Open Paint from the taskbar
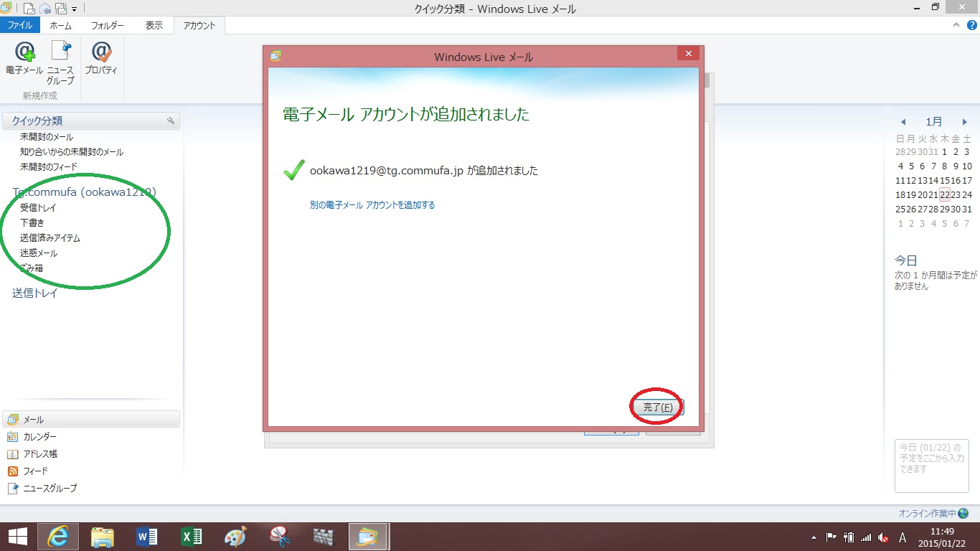Image resolution: width=980 pixels, height=551 pixels. coord(235,536)
